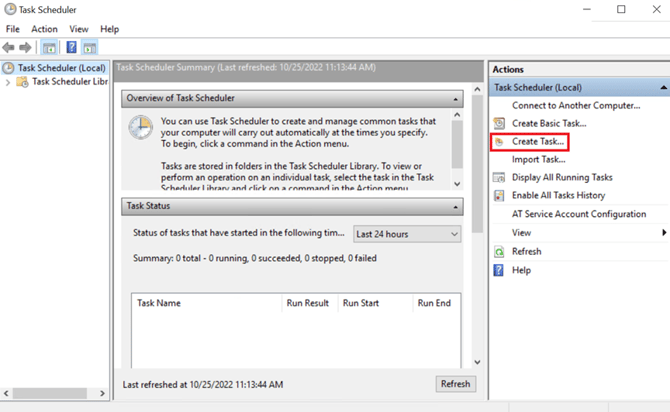Expand the Task Scheduler Library tree node
This screenshot has height=412, width=670.
pyautogui.click(x=8, y=82)
